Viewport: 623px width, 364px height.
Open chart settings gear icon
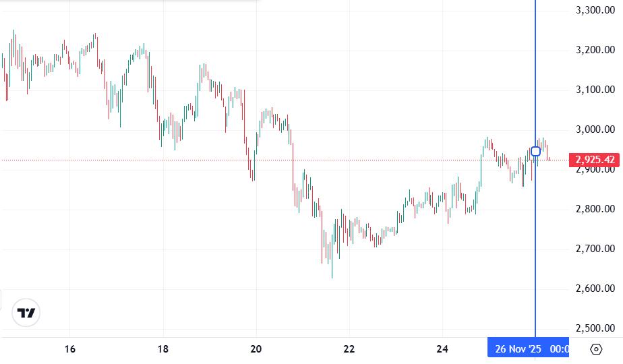(596, 348)
